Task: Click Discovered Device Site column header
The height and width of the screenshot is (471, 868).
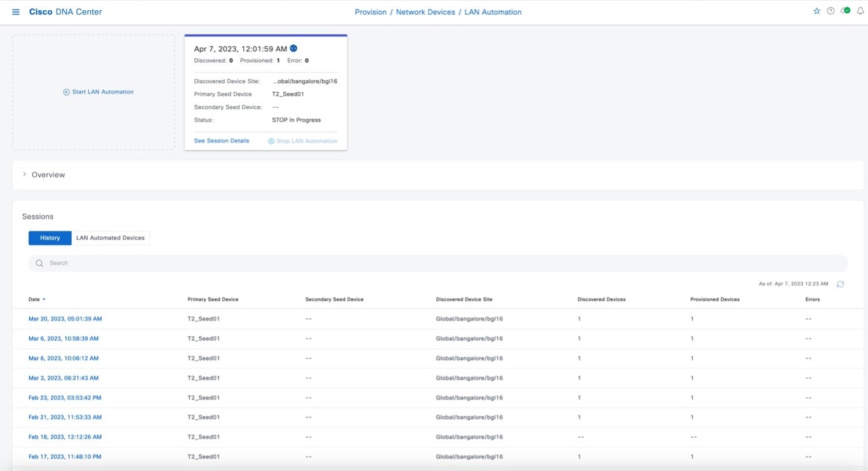Action: tap(464, 299)
